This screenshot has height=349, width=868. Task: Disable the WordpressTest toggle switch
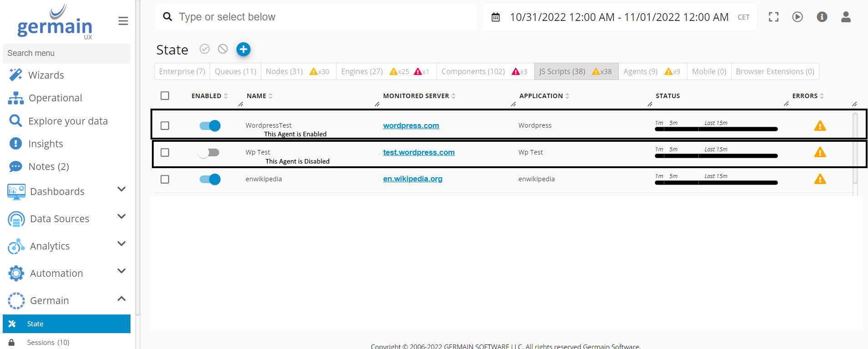[x=210, y=126]
